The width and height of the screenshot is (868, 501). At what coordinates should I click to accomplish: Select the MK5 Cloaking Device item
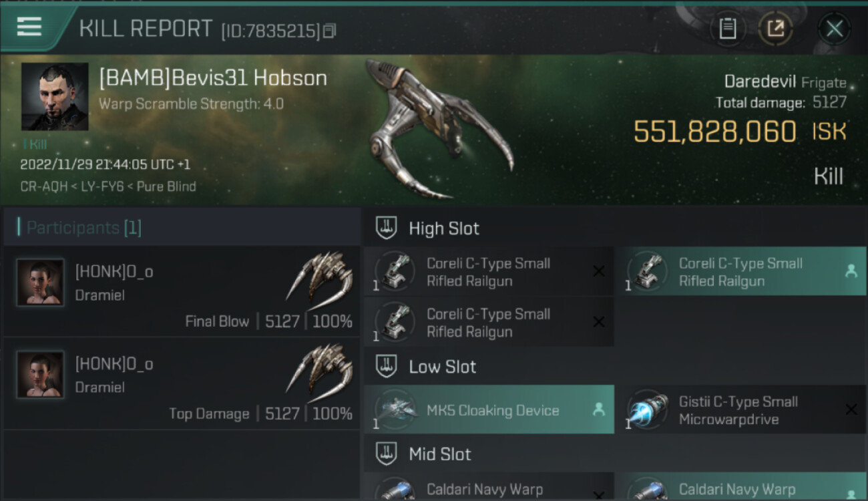click(489, 409)
